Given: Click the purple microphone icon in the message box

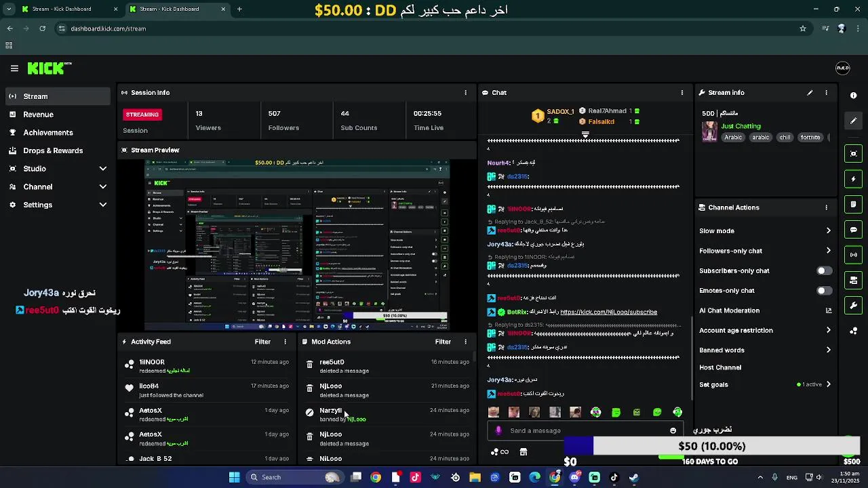Looking at the screenshot, I should click(498, 430).
